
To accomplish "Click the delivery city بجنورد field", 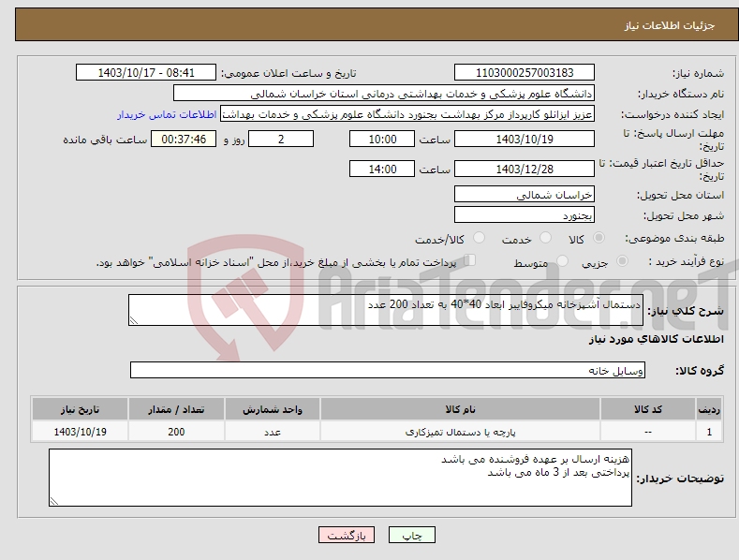I will tap(525, 215).
